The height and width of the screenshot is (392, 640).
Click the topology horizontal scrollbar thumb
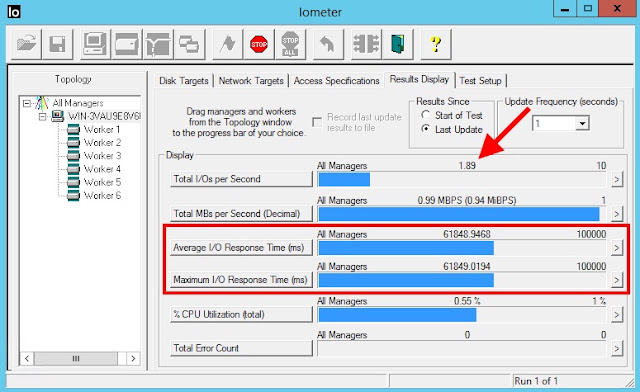point(76,359)
